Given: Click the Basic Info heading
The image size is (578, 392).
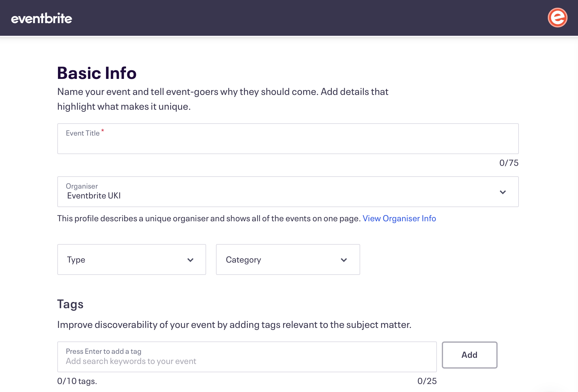Looking at the screenshot, I should click(96, 73).
